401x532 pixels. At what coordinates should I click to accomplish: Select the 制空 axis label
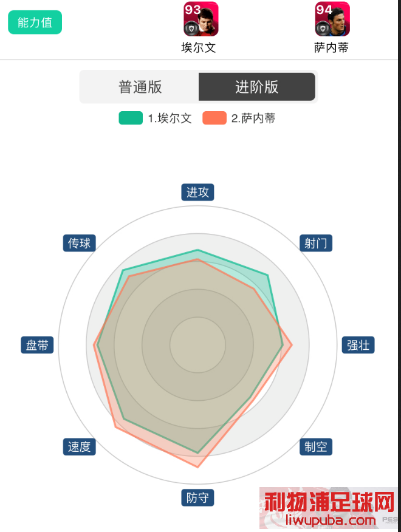click(x=316, y=446)
